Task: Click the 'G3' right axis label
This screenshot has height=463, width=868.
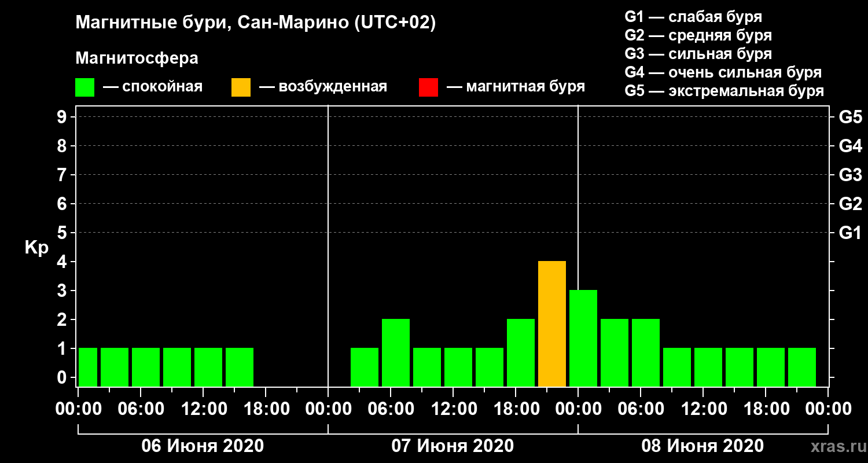Action: click(x=851, y=175)
